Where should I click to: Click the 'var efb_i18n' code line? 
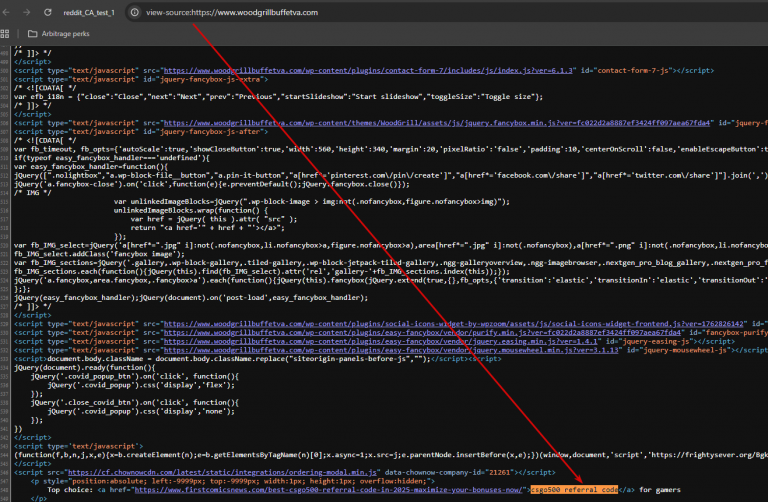(279, 96)
